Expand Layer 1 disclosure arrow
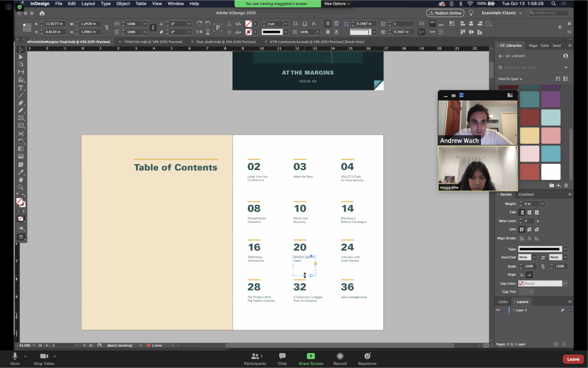This screenshot has height=368, width=588. tap(514, 310)
